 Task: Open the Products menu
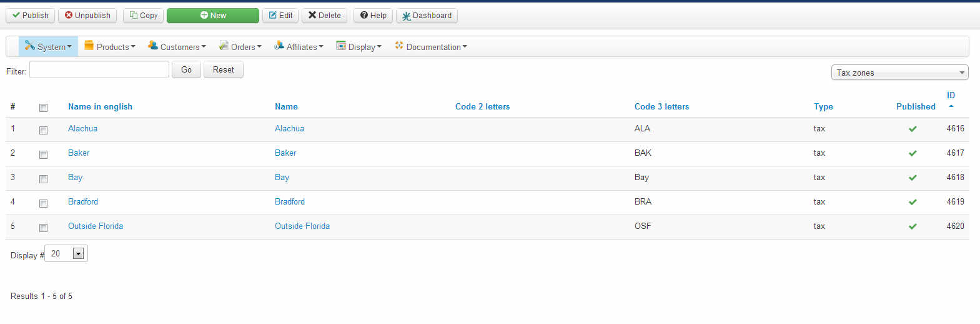[x=110, y=46]
